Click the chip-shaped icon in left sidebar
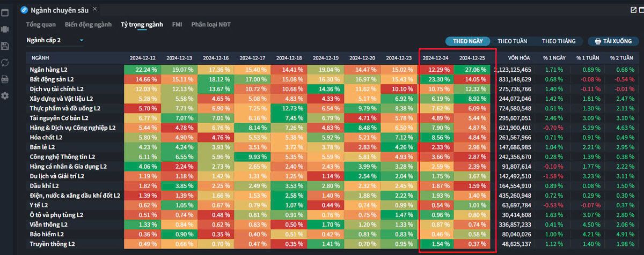 point(5,29)
